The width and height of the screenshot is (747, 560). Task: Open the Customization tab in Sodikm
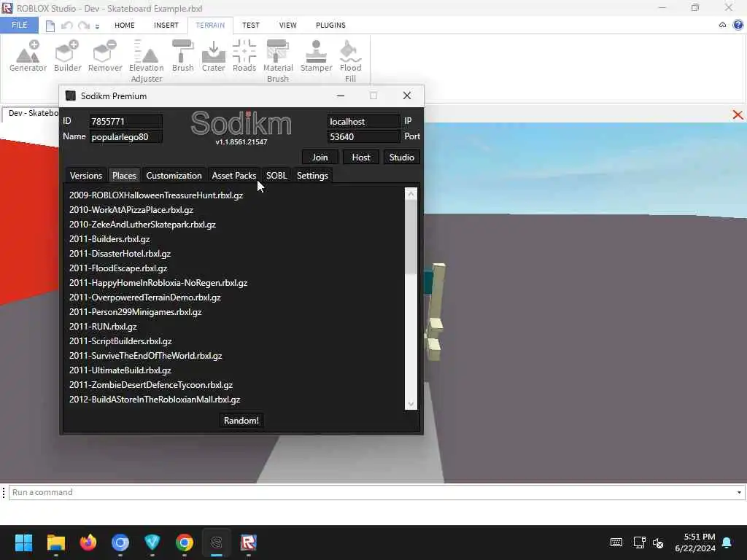tap(174, 176)
